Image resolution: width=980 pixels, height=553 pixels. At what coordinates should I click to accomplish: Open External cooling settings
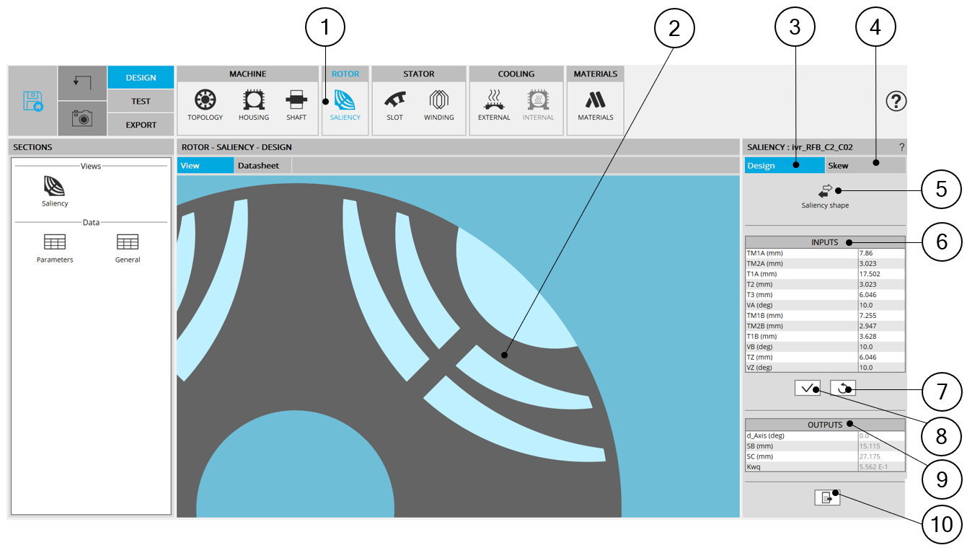tap(494, 105)
